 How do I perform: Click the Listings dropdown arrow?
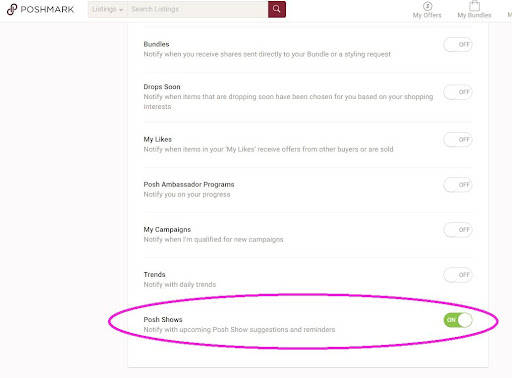click(121, 10)
